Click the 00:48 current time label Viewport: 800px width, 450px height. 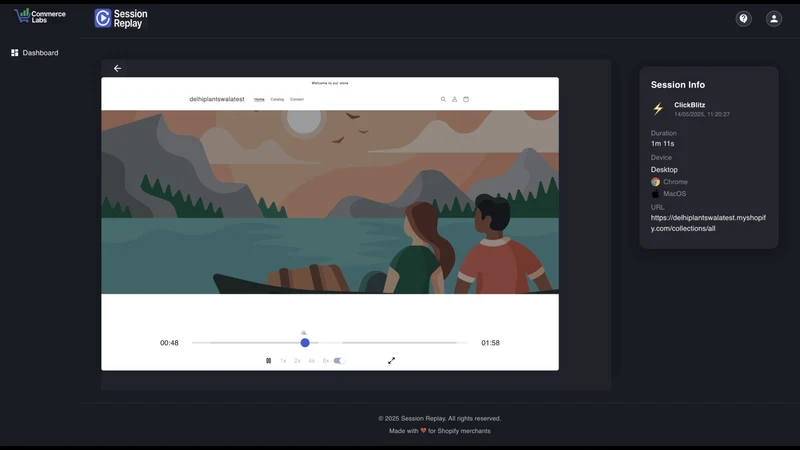tap(169, 343)
